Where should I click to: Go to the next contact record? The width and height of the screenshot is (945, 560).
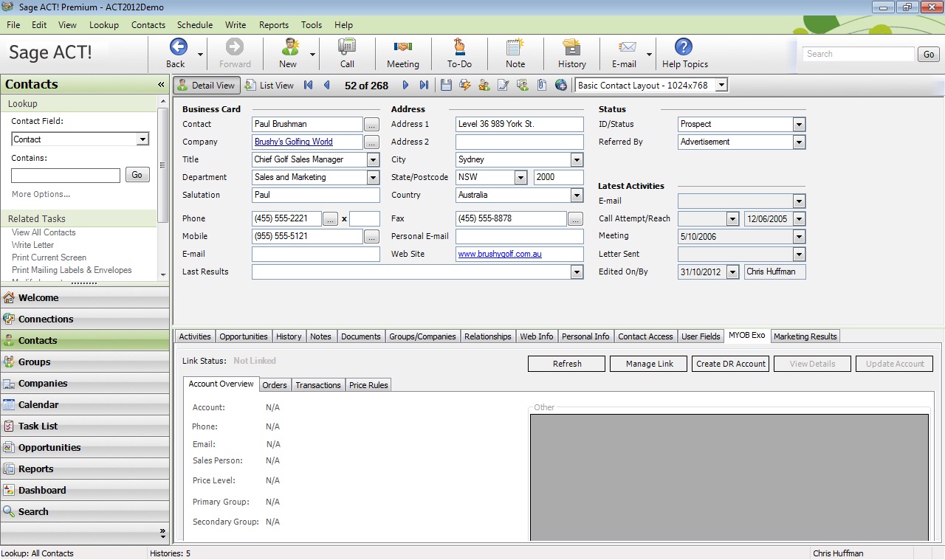coord(405,86)
